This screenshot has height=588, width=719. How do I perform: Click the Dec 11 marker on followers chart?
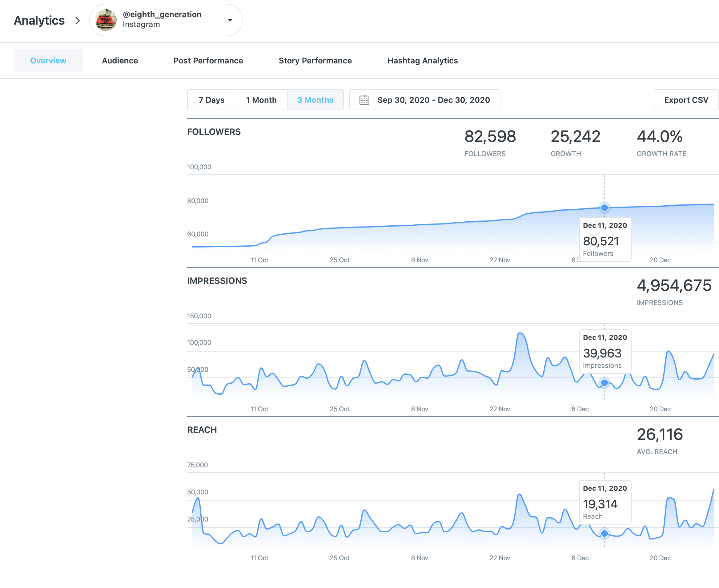[604, 207]
